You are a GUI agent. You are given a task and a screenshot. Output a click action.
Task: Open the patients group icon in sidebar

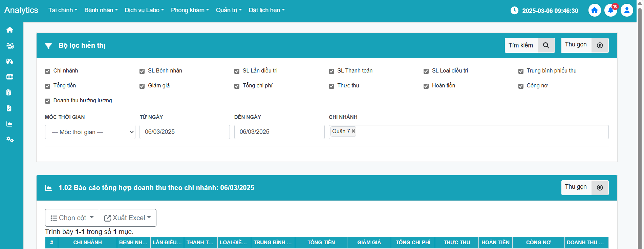[x=10, y=46]
